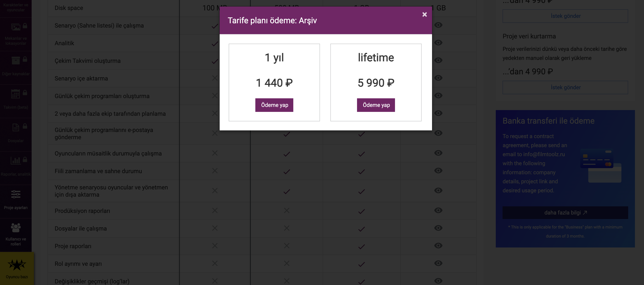This screenshot has height=285, width=644.
Task: Toggle eye icon in Prodüksiyon raporları row
Action: [x=438, y=210]
